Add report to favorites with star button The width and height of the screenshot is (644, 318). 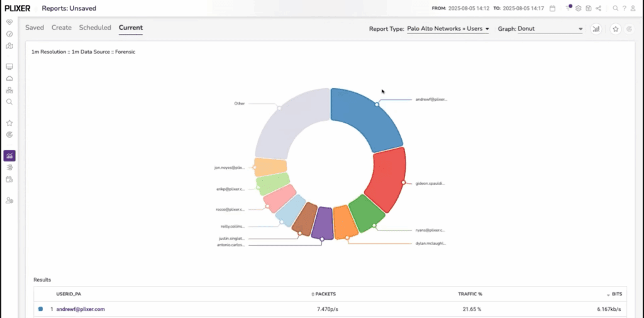tap(615, 29)
